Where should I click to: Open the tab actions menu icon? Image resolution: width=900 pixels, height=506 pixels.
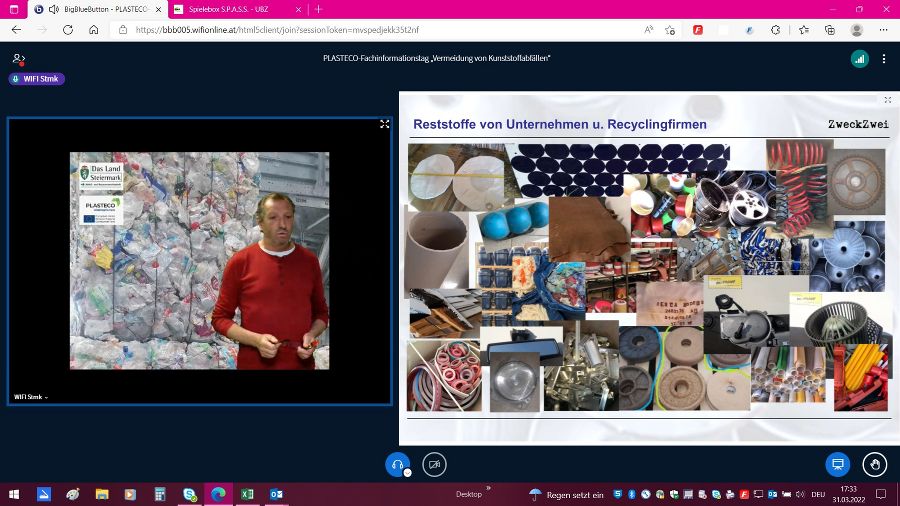(14, 9)
